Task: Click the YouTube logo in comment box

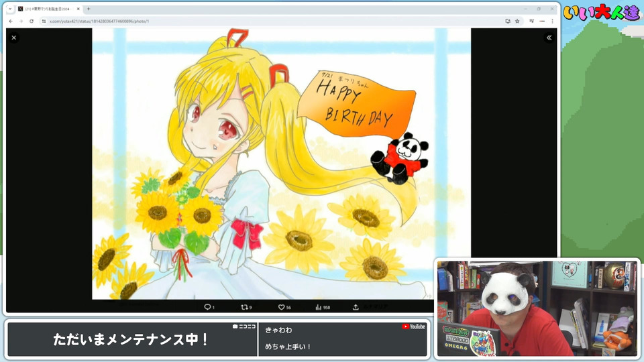Action: click(x=414, y=326)
